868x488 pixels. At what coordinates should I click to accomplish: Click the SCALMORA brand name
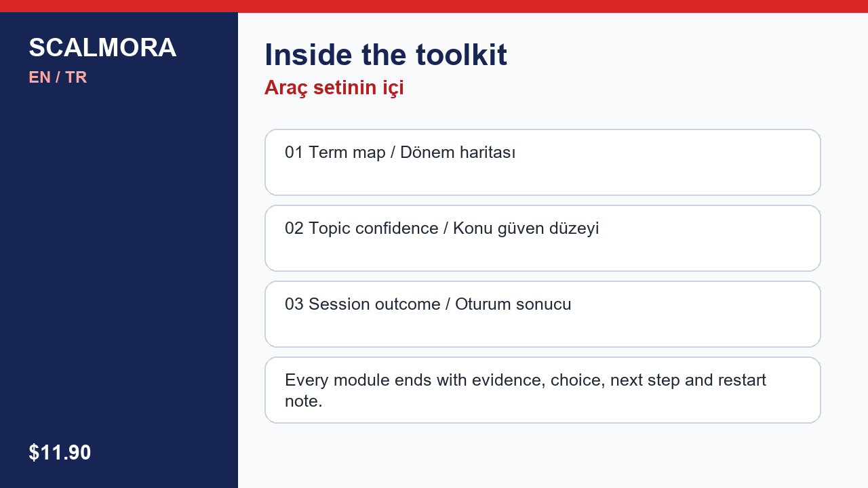coord(102,48)
